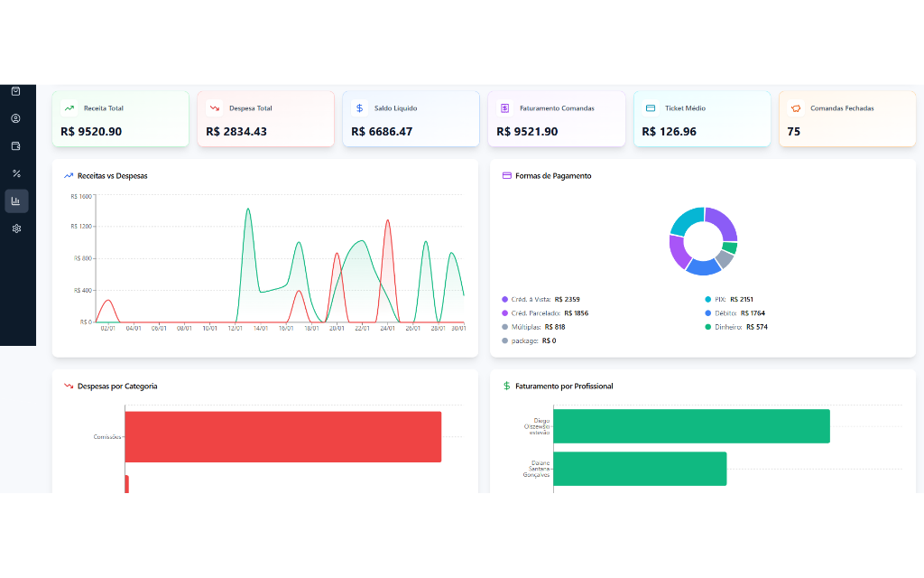Click the Saldo Líquido value R$ 6686.47
This screenshot has width=924, height=578.
(x=382, y=132)
